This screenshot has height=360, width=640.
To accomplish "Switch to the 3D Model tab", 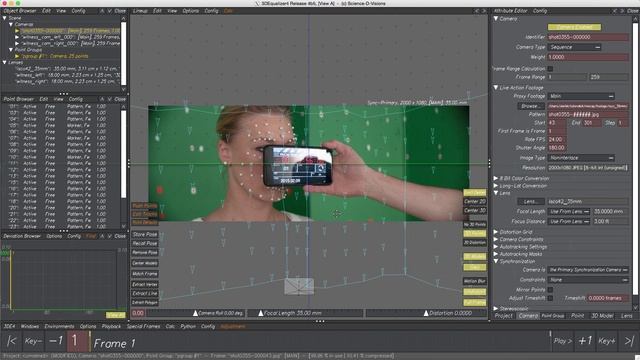I will click(602, 316).
